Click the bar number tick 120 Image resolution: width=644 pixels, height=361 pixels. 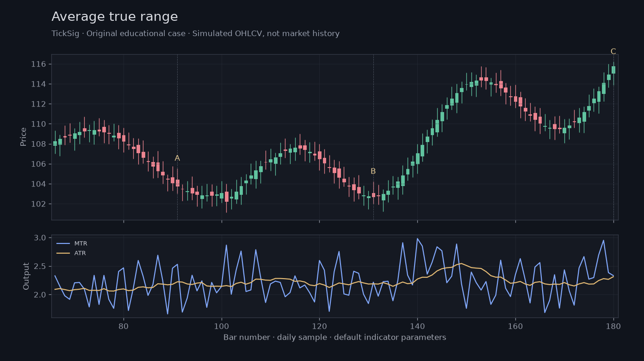pyautogui.click(x=319, y=326)
